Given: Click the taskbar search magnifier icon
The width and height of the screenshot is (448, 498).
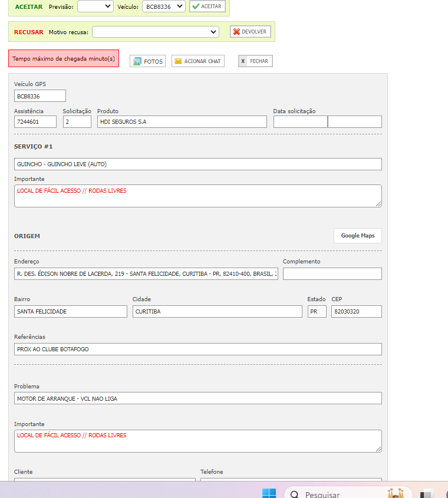Looking at the screenshot, I should pyautogui.click(x=295, y=494).
